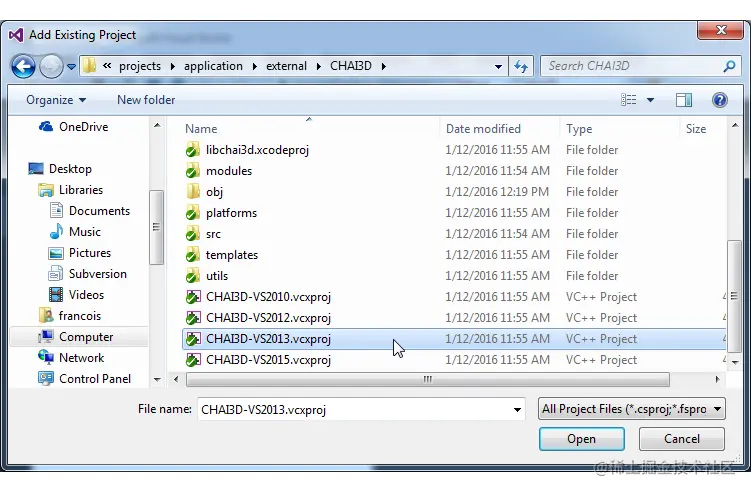Select the CHAI3D-VS2013.vcxproj file icon
The height and width of the screenshot is (492, 751).
point(193,339)
